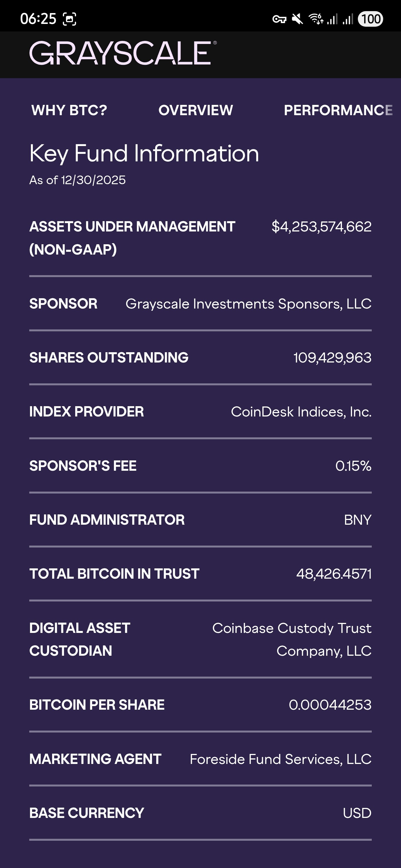Switch to the OVERVIEW tab

click(195, 110)
